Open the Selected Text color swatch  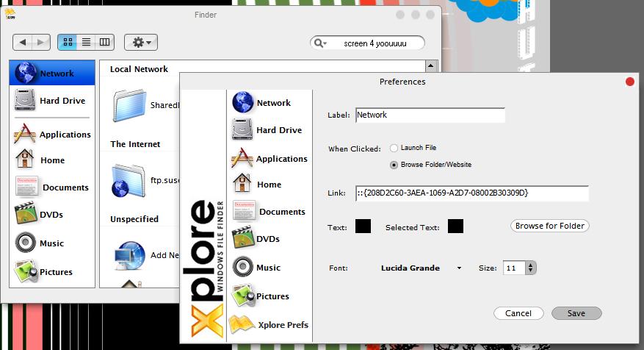[455, 226]
